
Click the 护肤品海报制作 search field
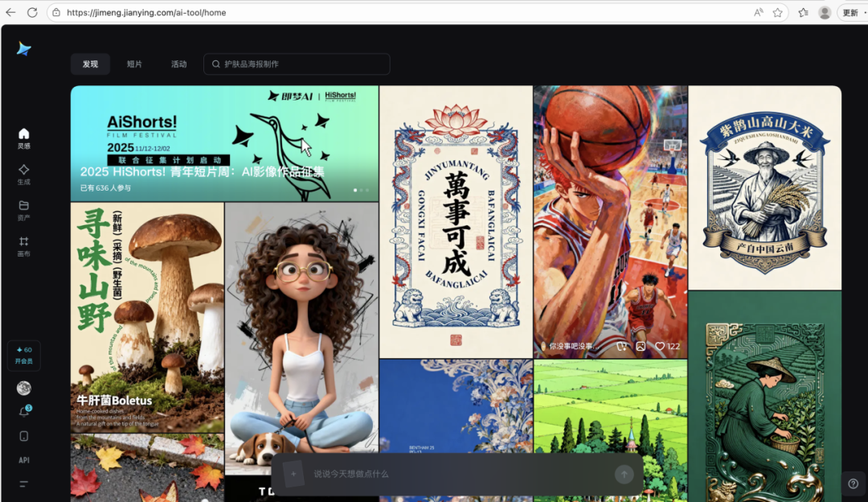297,64
